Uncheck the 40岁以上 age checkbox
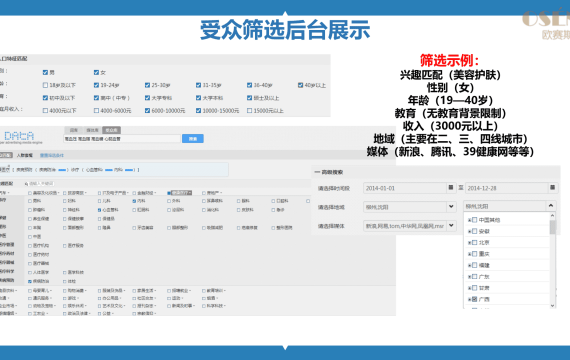 click(x=300, y=85)
